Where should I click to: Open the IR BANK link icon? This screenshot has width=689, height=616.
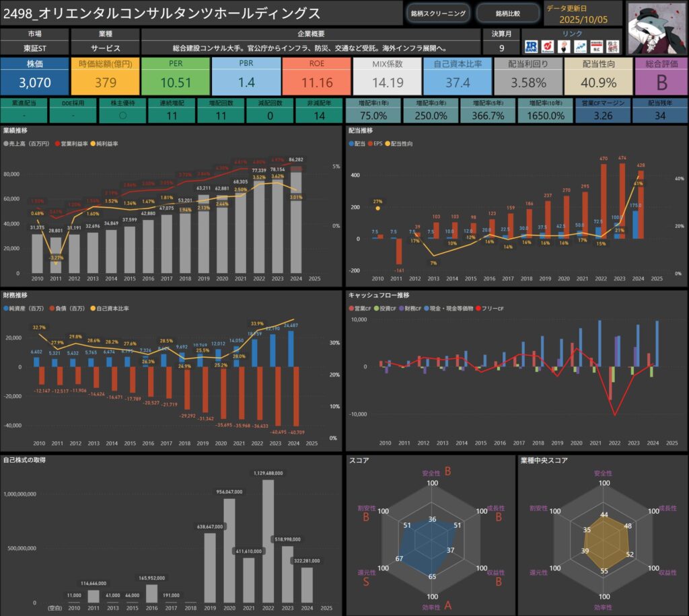pyautogui.click(x=532, y=46)
